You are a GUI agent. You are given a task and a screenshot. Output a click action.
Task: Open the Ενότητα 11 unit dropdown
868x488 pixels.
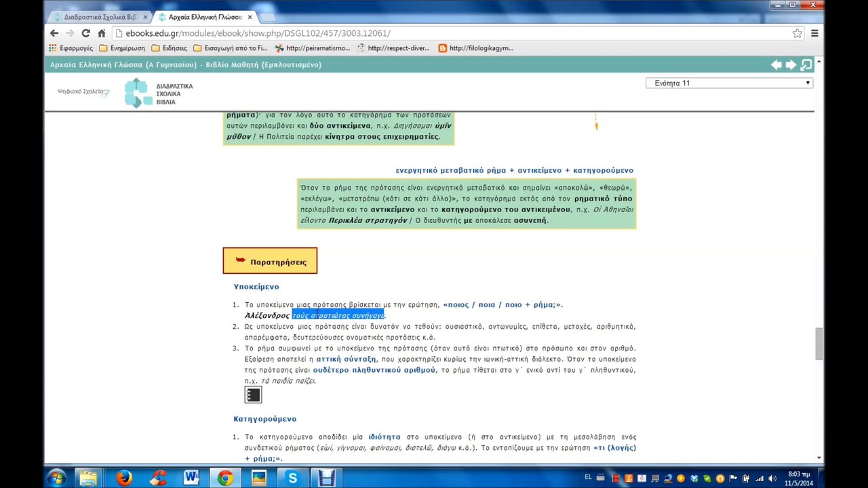click(730, 83)
